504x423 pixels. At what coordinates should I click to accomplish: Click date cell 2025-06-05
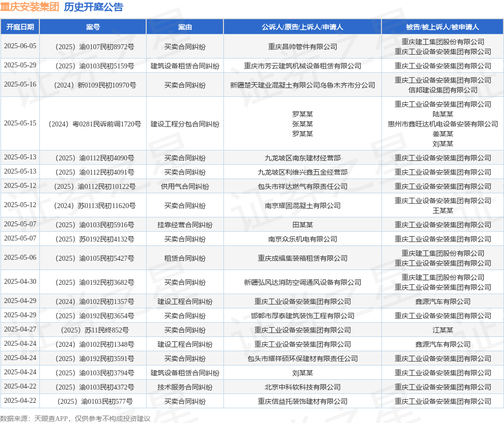(x=20, y=46)
